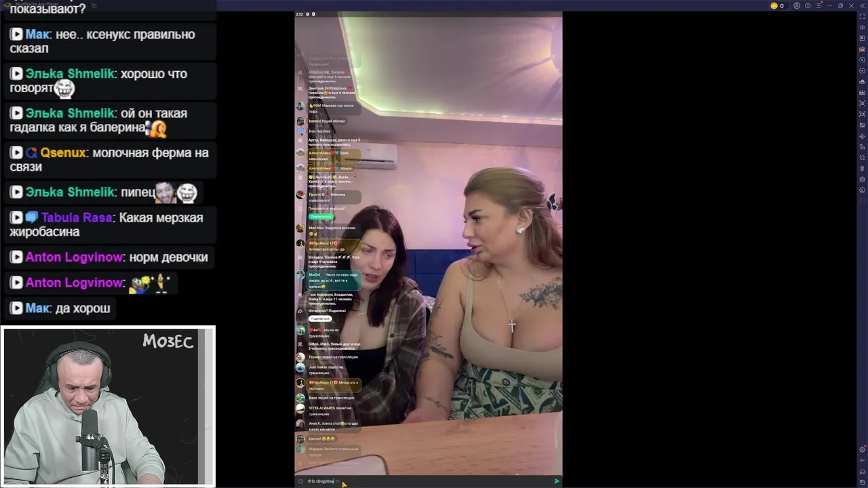Go to Android home via sidebar icon
Screen dimensions: 868x488
[x=863, y=471]
